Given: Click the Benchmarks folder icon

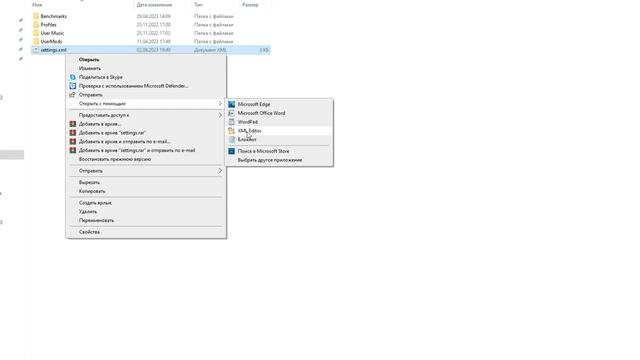Looking at the screenshot, I should [36, 16].
